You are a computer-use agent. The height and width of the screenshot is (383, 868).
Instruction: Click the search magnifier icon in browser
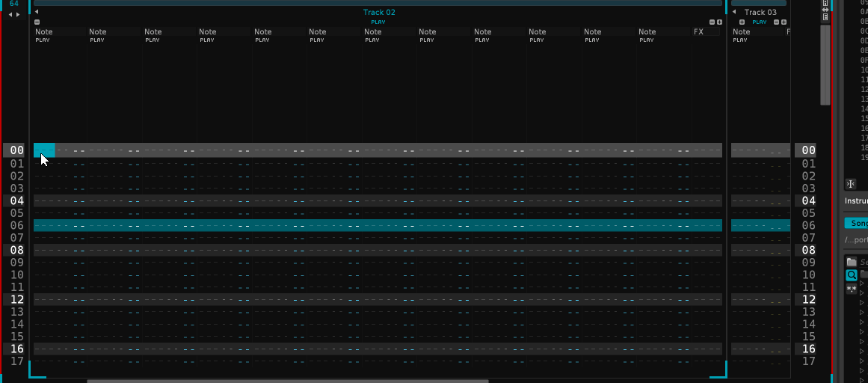coord(851,275)
